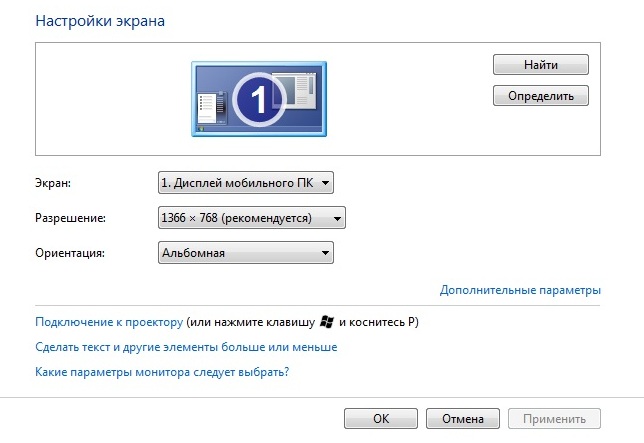This screenshot has height=443, width=644.
Task: Click the Настройки экрана heading
Action: [x=100, y=20]
